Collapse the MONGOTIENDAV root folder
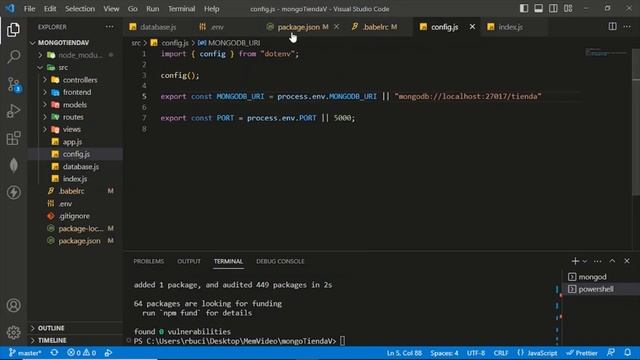640x360 pixels. (x=33, y=43)
